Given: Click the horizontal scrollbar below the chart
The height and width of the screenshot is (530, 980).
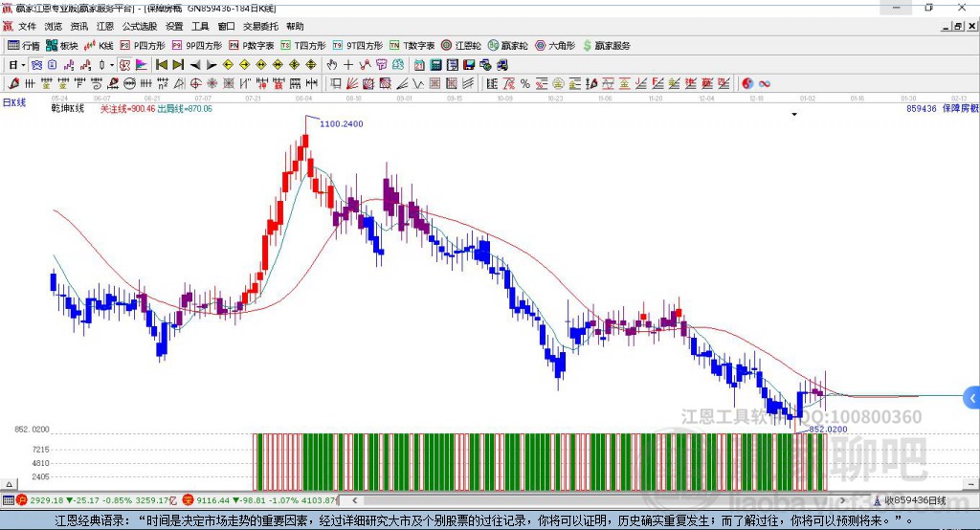Looking at the screenshot, I should coord(574,499).
